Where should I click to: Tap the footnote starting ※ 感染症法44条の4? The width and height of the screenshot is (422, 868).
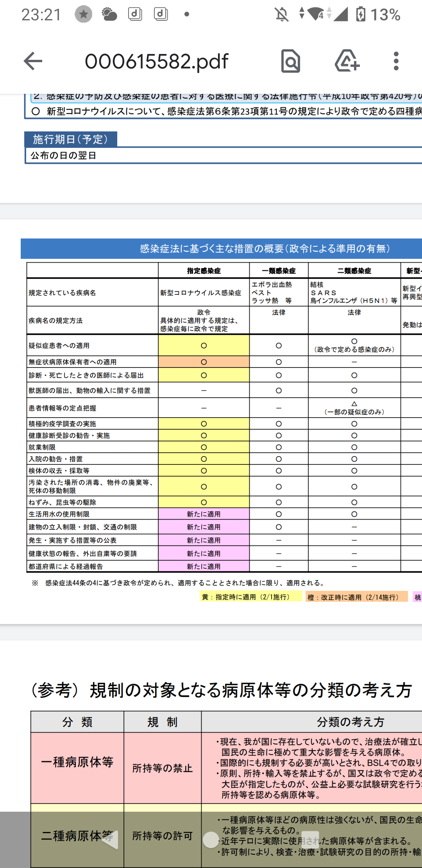tap(179, 583)
